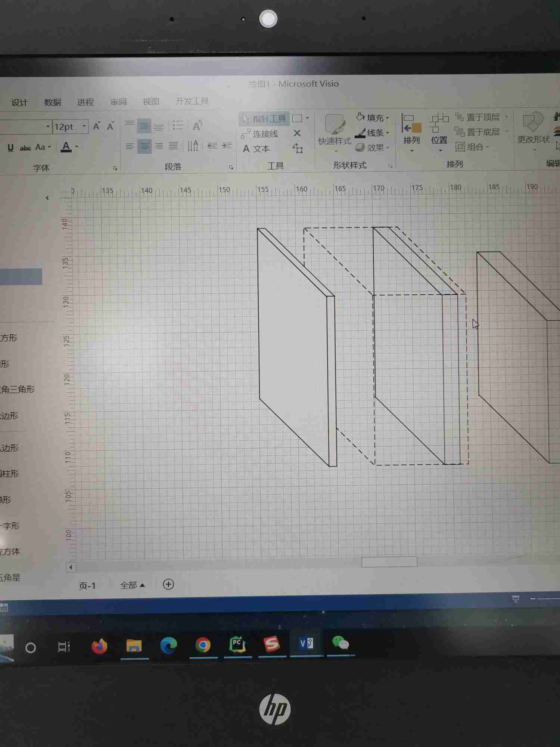Activate the 连接线 connector tool
This screenshot has width=560, height=747.
[x=260, y=134]
